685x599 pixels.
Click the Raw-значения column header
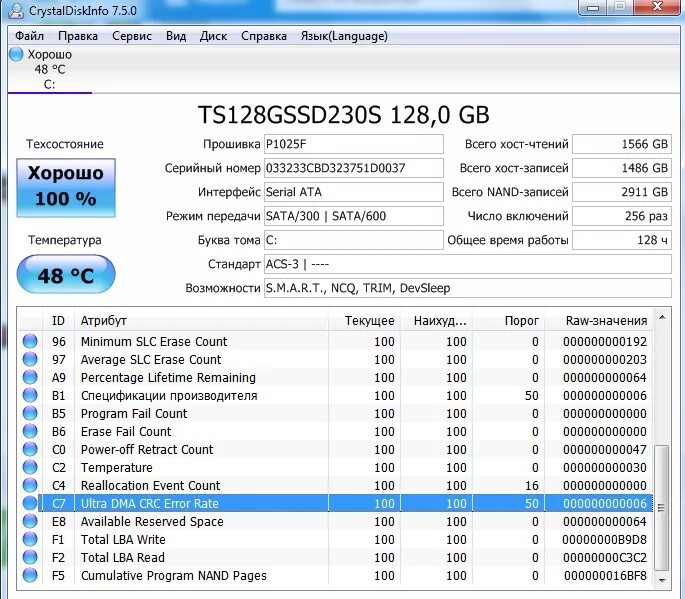pos(599,321)
